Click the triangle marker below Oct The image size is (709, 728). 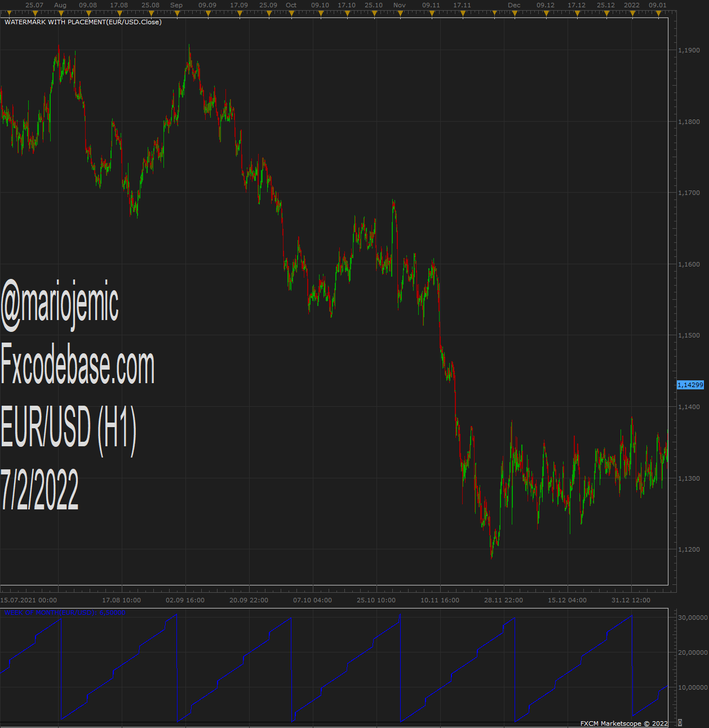(x=291, y=13)
